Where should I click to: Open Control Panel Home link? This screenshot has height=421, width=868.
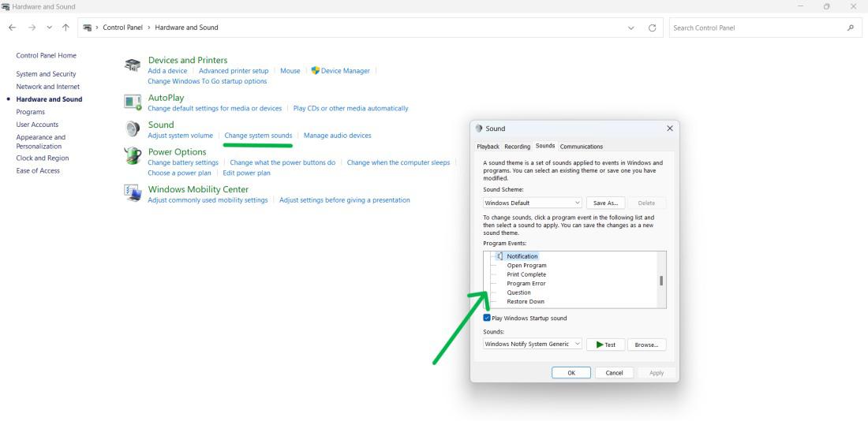46,55
